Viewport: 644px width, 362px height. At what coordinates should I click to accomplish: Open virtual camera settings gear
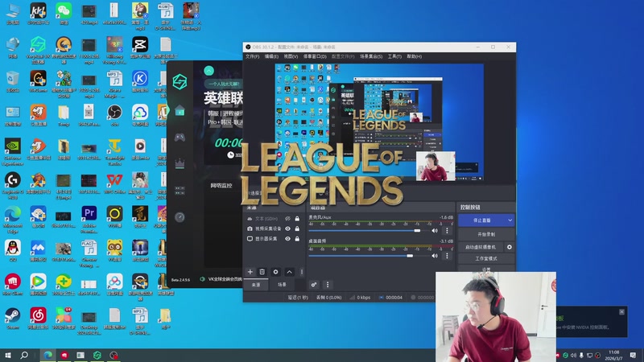point(510,247)
